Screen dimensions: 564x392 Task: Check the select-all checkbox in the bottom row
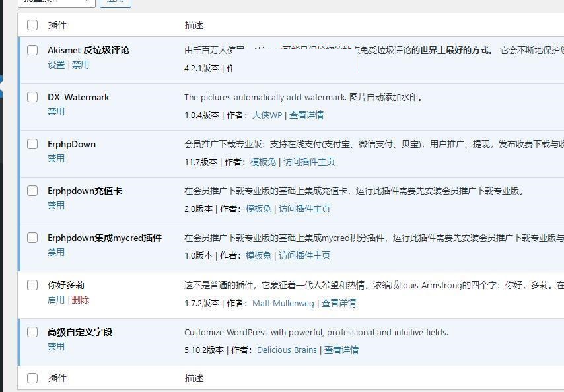tap(32, 378)
